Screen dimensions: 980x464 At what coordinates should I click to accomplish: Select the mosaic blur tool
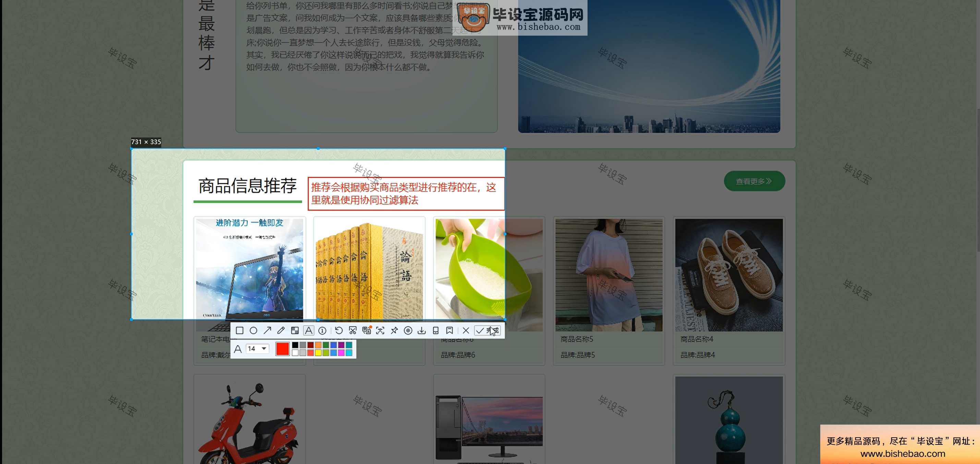(x=295, y=330)
